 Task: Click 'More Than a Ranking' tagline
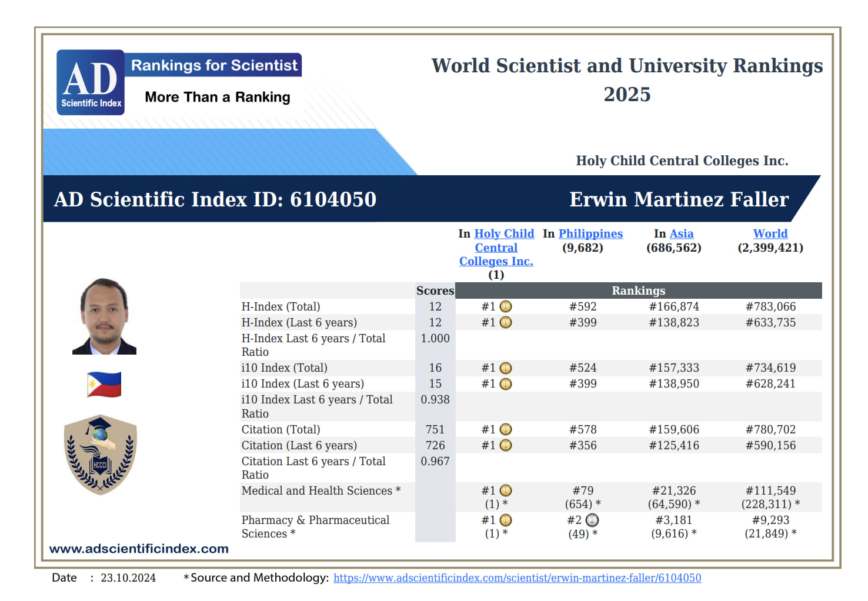(218, 97)
